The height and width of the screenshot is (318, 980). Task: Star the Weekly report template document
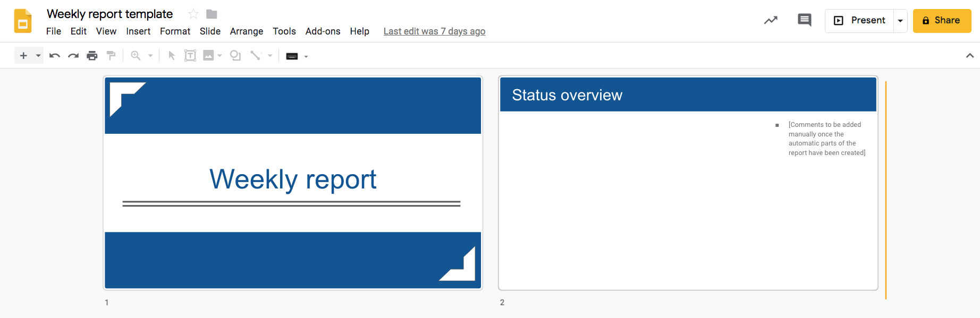coord(192,13)
